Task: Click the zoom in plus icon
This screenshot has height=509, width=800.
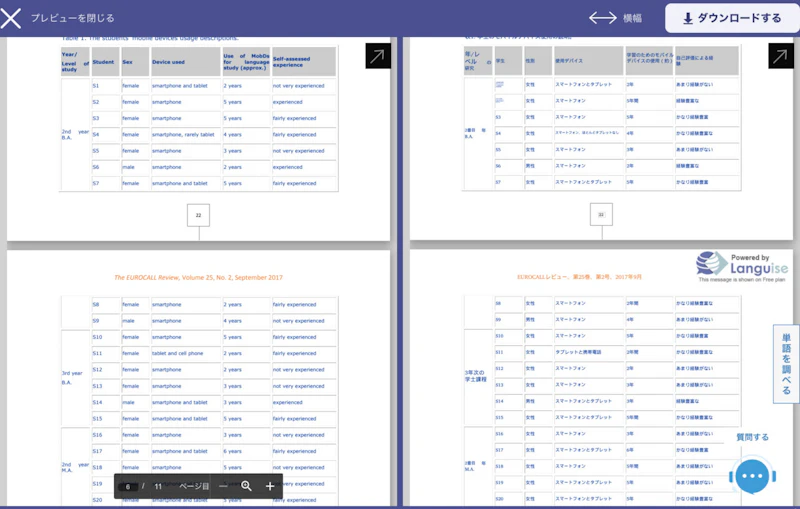Action: [x=270, y=486]
